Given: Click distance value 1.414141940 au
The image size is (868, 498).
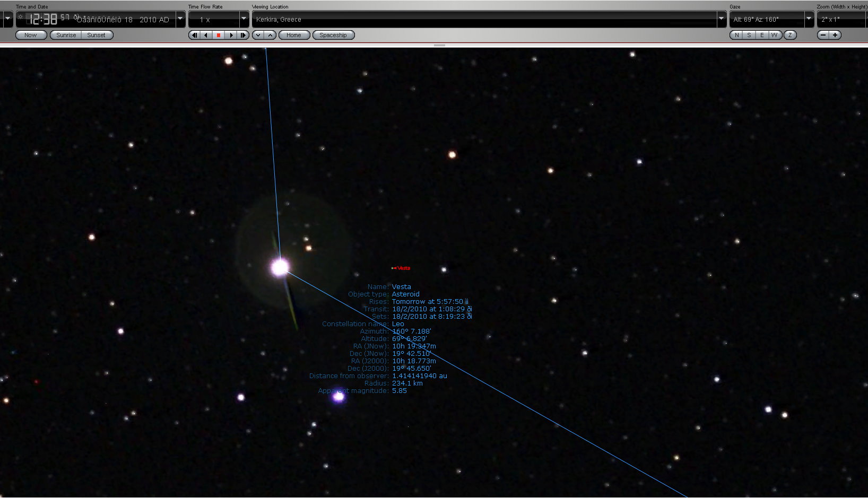Looking at the screenshot, I should tap(420, 376).
